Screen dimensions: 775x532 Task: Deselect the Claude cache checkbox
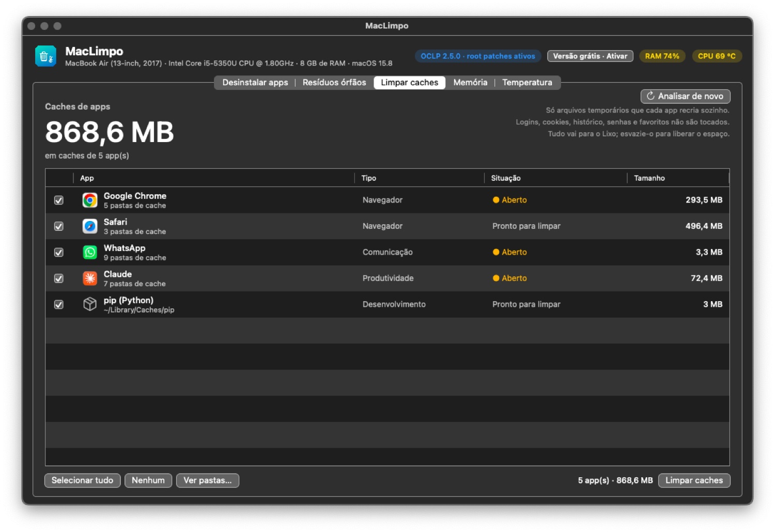point(59,278)
